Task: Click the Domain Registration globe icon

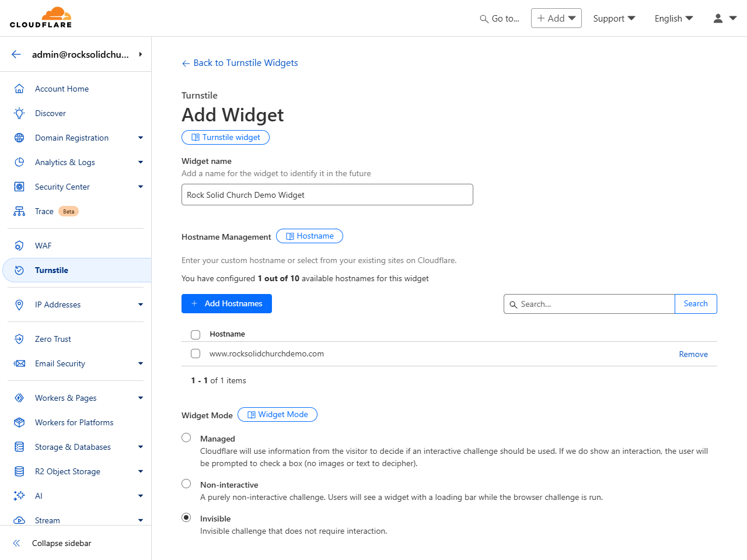Action: 19,138
